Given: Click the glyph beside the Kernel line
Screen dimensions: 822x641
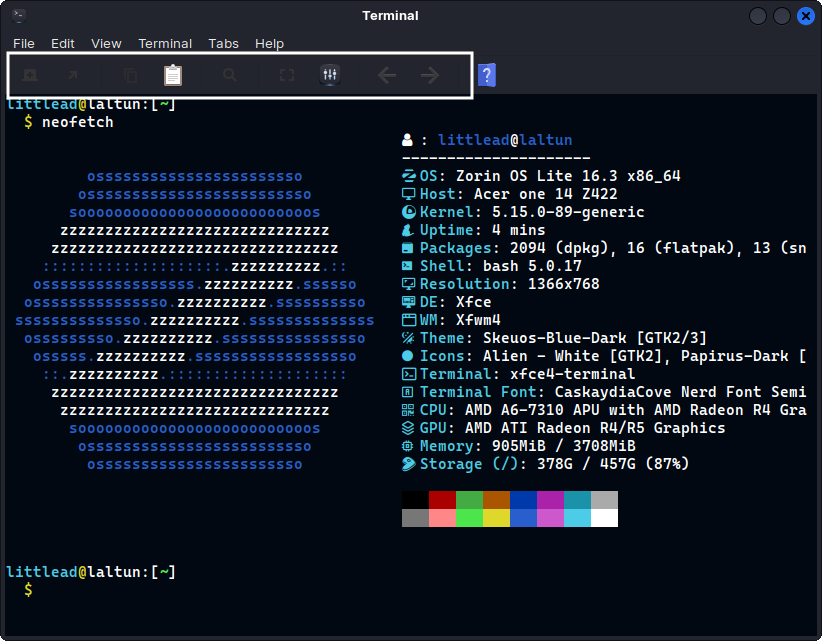Looking at the screenshot, I should [408, 212].
